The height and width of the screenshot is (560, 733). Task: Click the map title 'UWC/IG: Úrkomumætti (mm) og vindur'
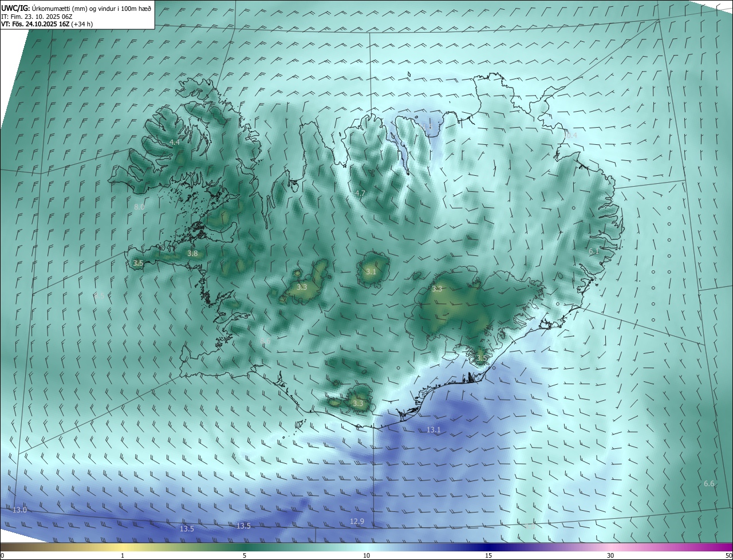tap(76, 7)
